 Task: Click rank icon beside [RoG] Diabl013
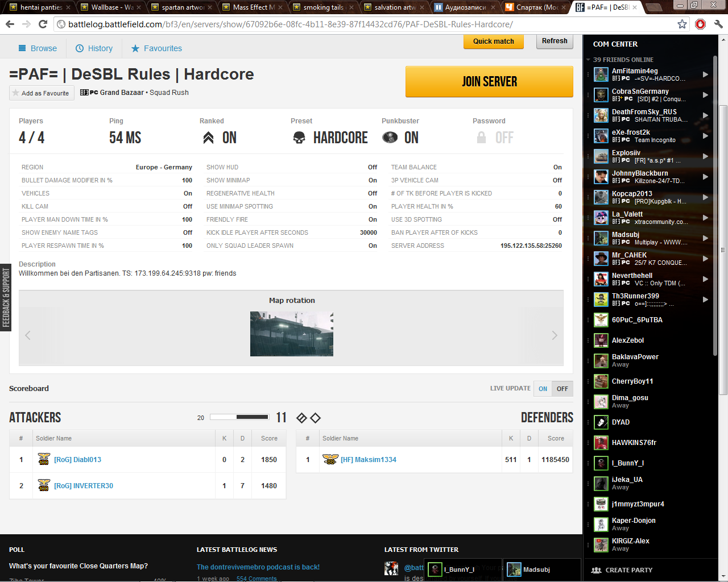click(44, 459)
